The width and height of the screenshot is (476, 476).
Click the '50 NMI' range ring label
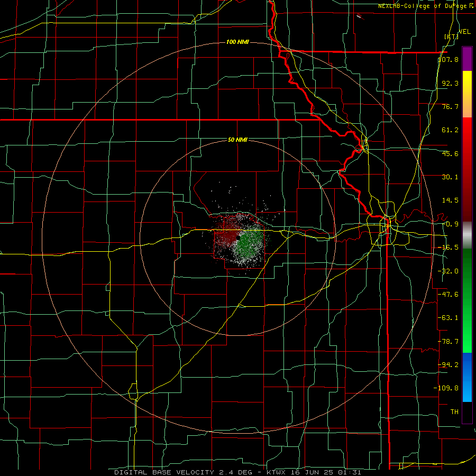coord(237,140)
